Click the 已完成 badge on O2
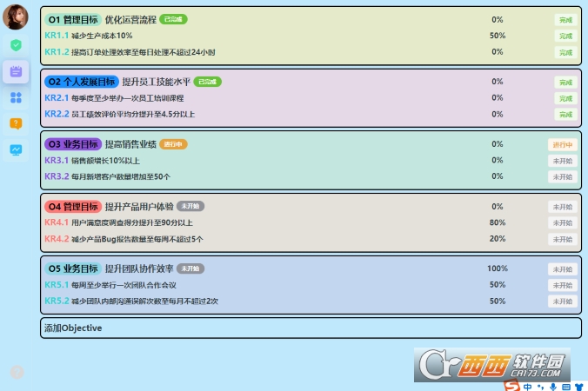 coord(207,82)
